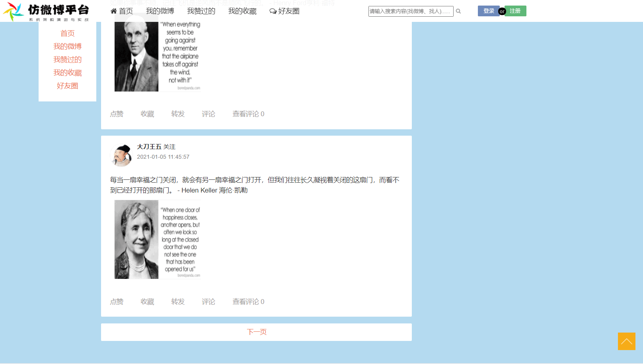Click the magnifier search icon

point(458,11)
